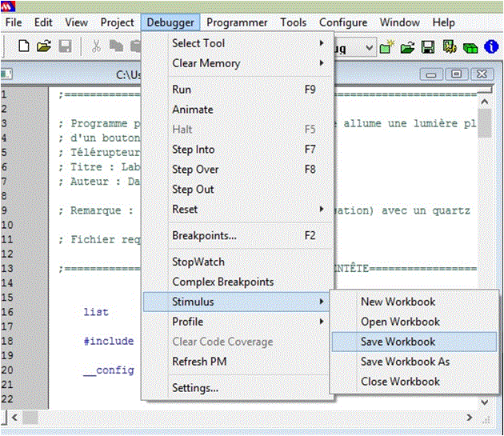Click the vertical scrollbar thumb

pos(484,123)
